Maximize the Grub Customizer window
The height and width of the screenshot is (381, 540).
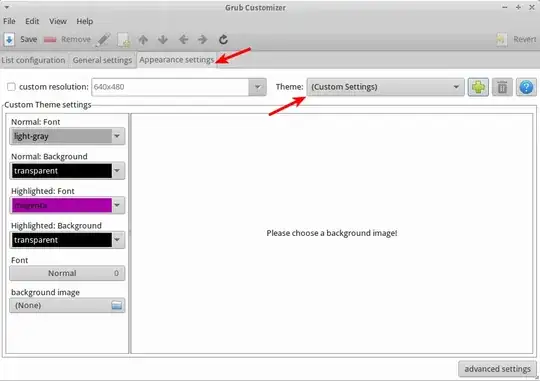[x=518, y=7]
